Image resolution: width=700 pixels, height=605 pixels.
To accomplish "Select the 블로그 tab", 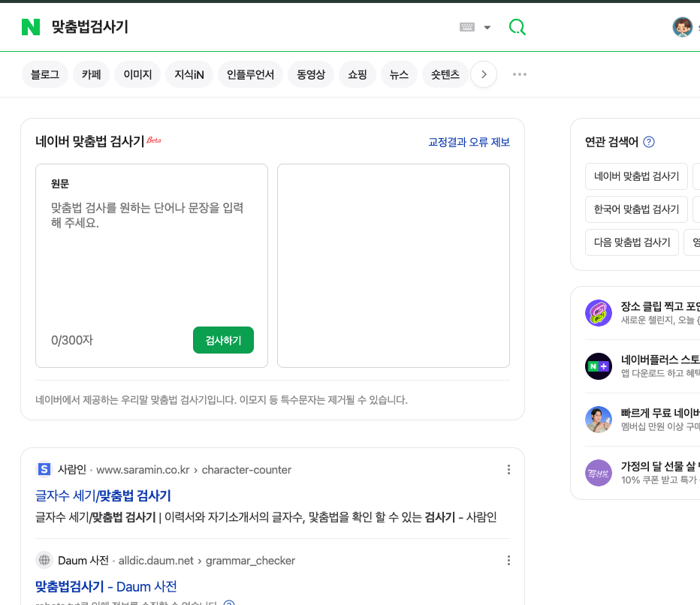I will pos(44,74).
